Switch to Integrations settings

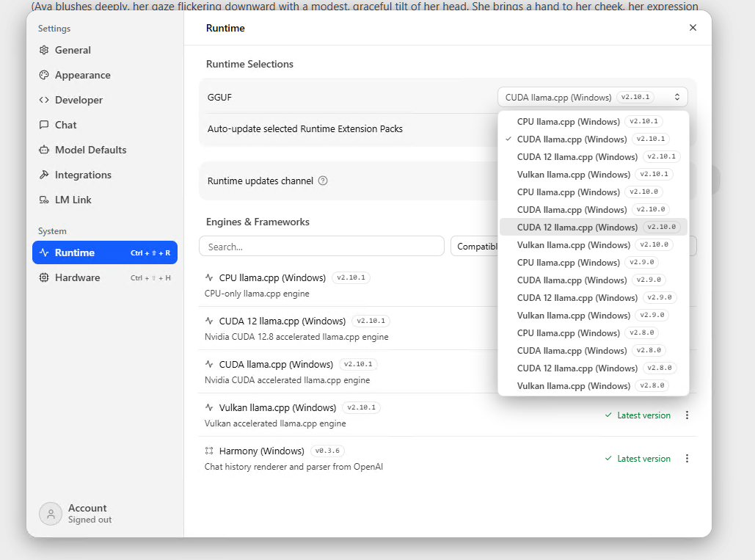click(105, 175)
